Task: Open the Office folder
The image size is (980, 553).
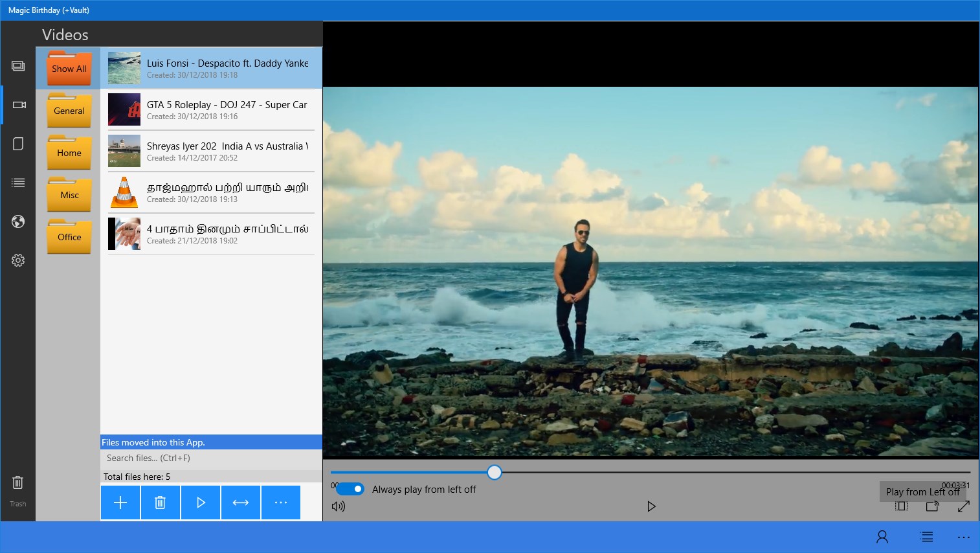Action: [x=69, y=236]
